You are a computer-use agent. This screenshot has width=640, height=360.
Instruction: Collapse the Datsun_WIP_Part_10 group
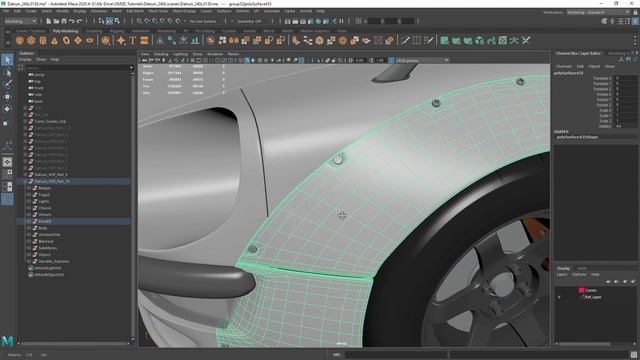pyautogui.click(x=25, y=181)
